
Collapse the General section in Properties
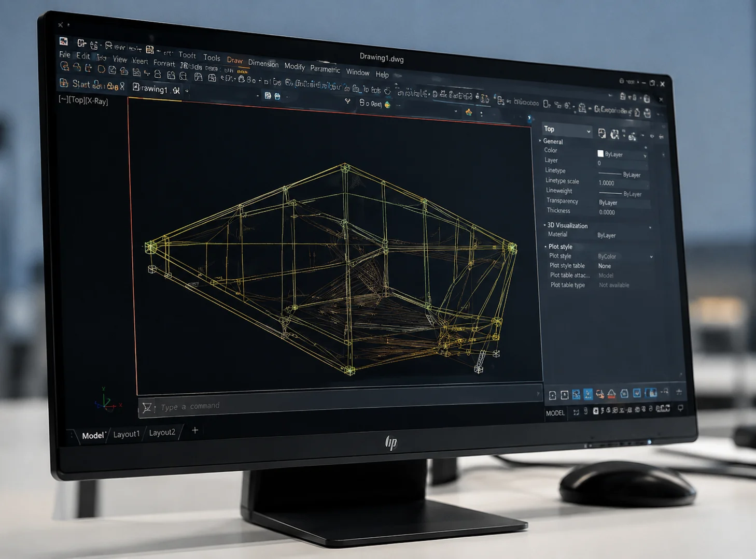pos(540,141)
